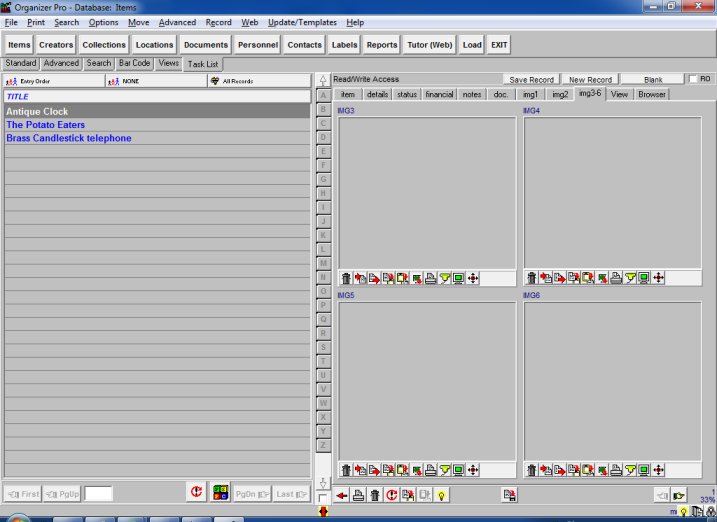Click the print icon under IMG3

click(x=430, y=278)
